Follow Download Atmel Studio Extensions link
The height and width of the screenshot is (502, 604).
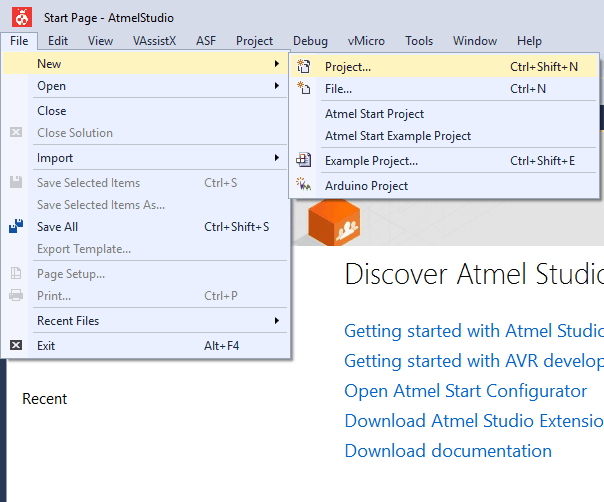tap(474, 420)
